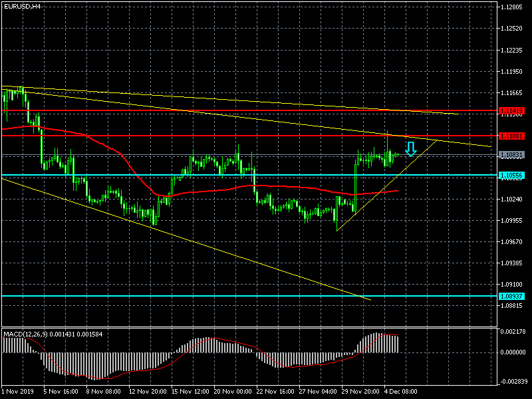Click the gray 1.10831 current price tag

click(x=511, y=155)
